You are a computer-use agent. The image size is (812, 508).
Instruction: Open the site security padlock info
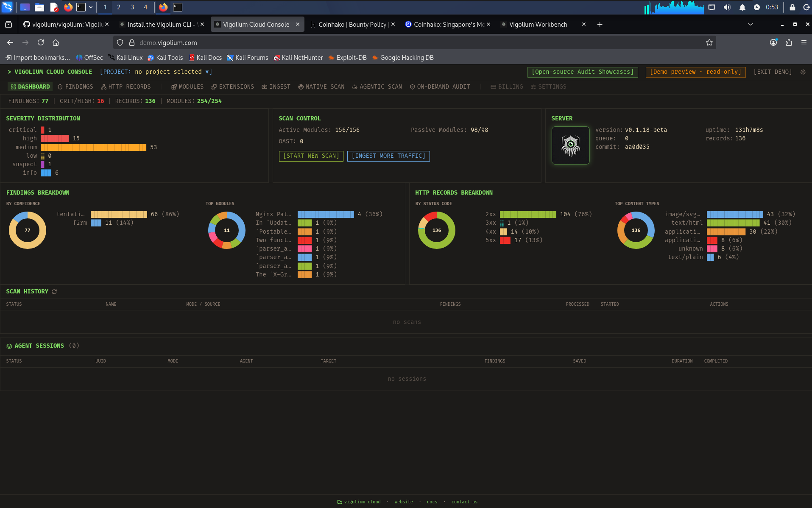[x=132, y=42]
